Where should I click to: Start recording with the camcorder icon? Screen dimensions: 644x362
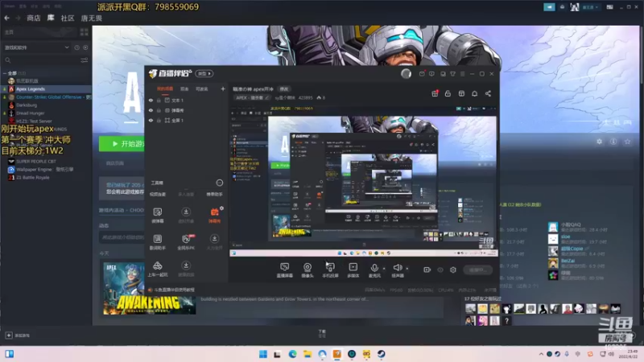(427, 269)
